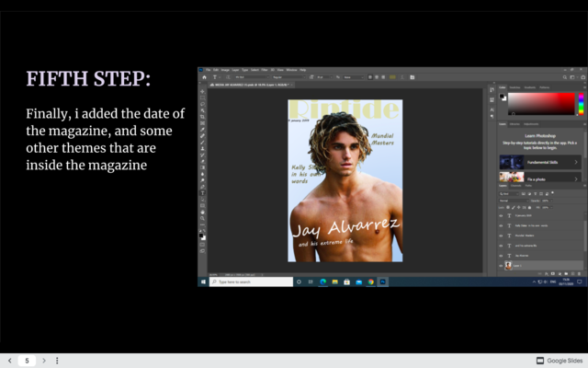588x368 pixels.
Task: Select the Eraser tool
Action: [x=202, y=162]
